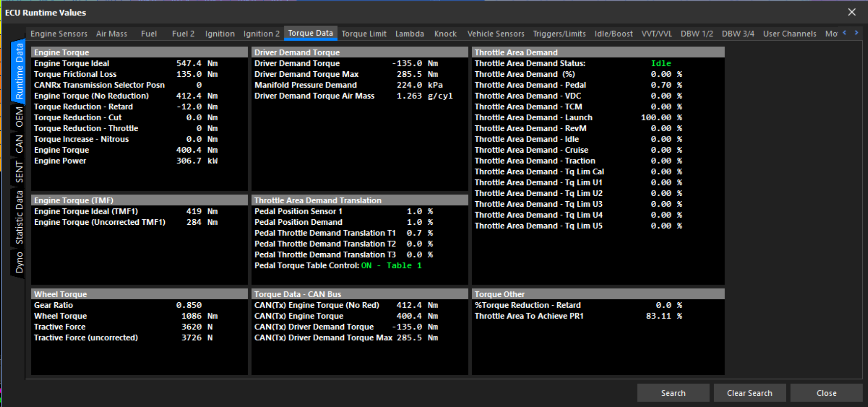Click the Search button
Image resolution: width=868 pixels, height=407 pixels.
[x=673, y=393]
